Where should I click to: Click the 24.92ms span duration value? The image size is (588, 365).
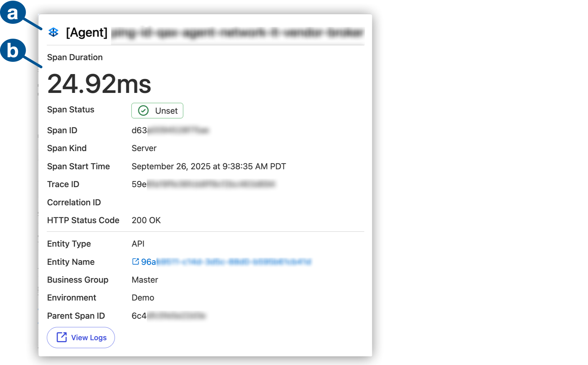[99, 84]
